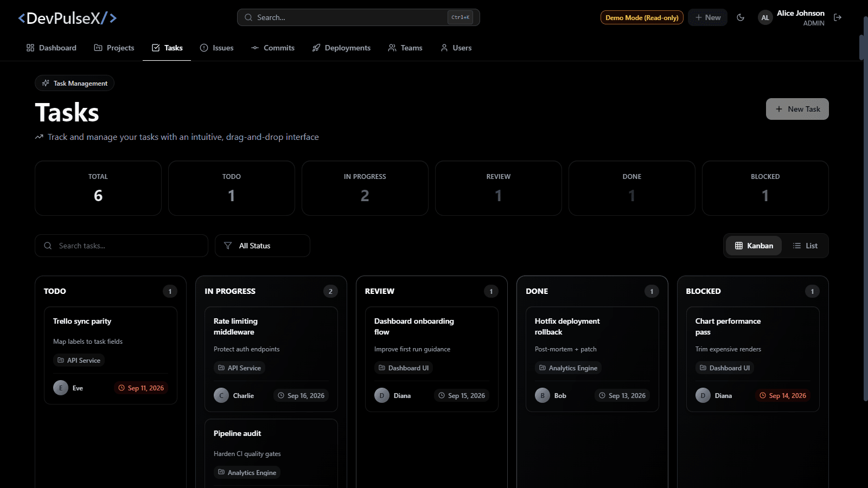Open the Teams tab
The width and height of the screenshot is (868, 488).
point(405,48)
